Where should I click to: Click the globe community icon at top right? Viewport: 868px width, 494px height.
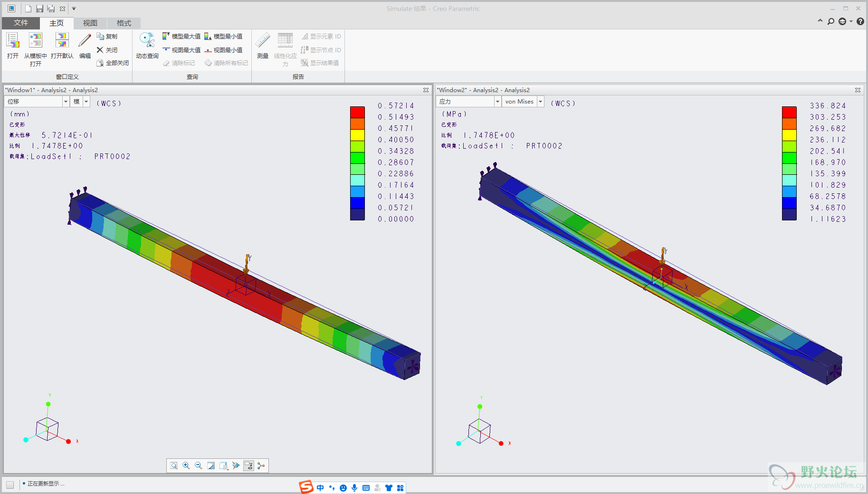coord(842,21)
